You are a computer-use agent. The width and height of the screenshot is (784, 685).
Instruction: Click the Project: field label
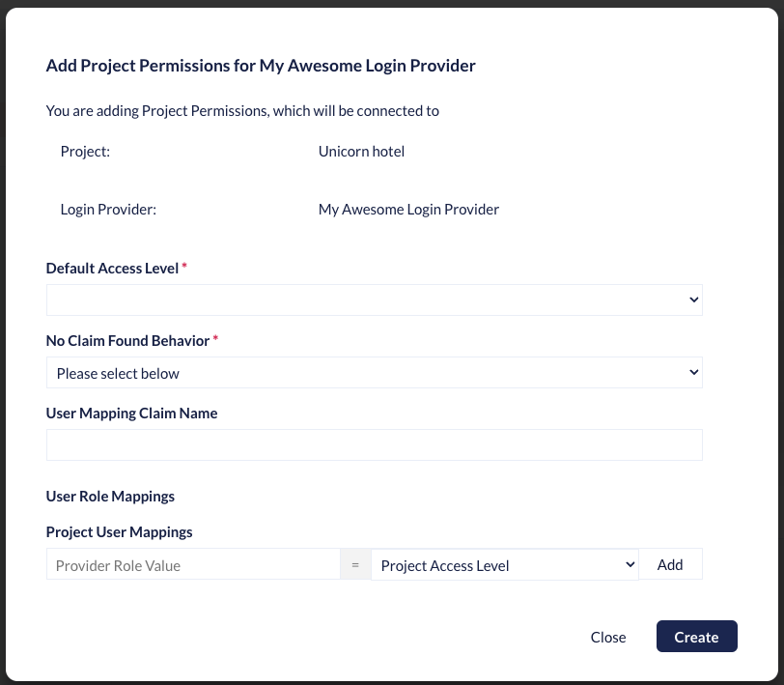tap(85, 151)
